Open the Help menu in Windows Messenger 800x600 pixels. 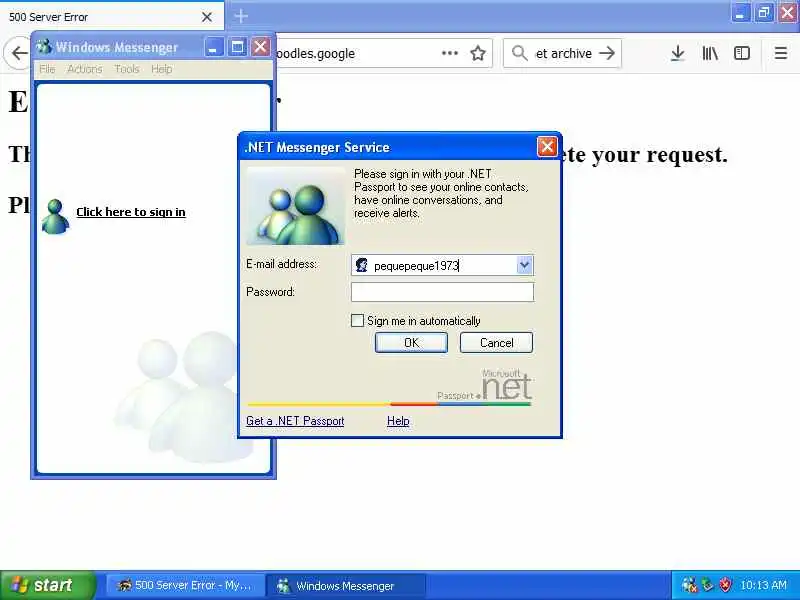coord(161,69)
